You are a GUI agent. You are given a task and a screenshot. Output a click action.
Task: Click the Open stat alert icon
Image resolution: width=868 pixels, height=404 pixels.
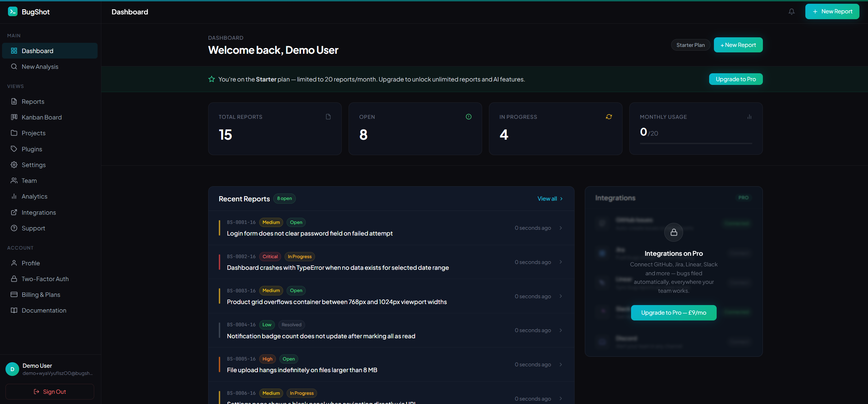pos(468,117)
